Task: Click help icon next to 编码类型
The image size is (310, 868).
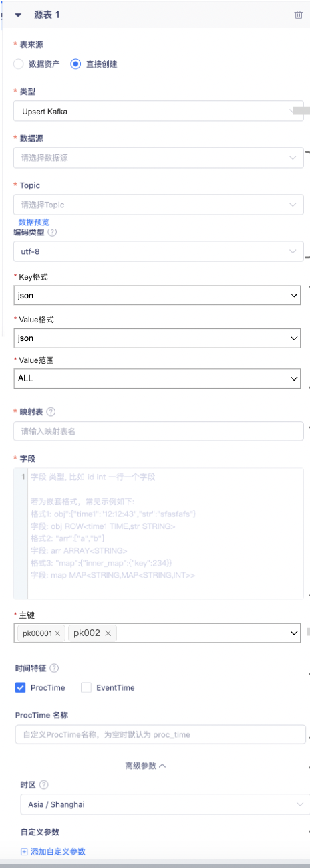Action: pyautogui.click(x=52, y=233)
